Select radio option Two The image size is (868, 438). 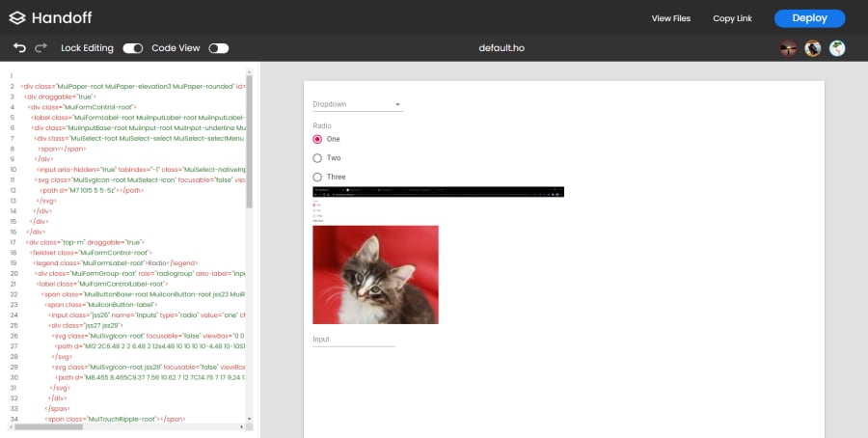(x=317, y=158)
